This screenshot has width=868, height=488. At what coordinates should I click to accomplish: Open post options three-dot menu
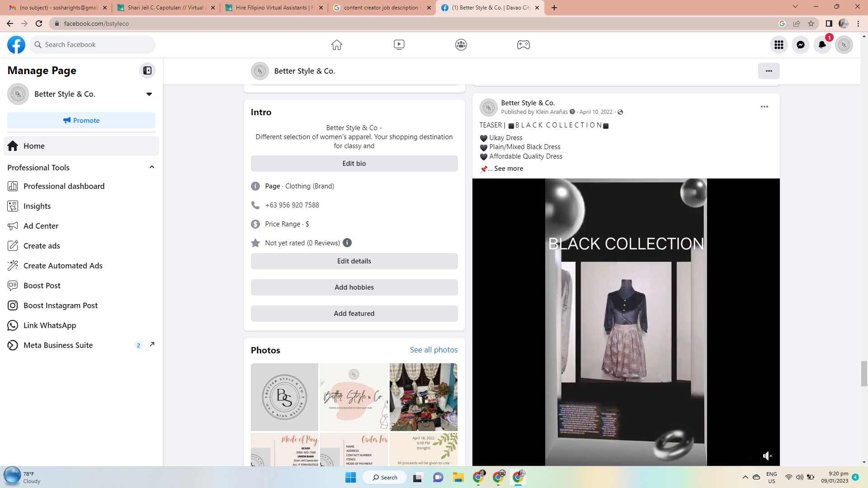764,107
